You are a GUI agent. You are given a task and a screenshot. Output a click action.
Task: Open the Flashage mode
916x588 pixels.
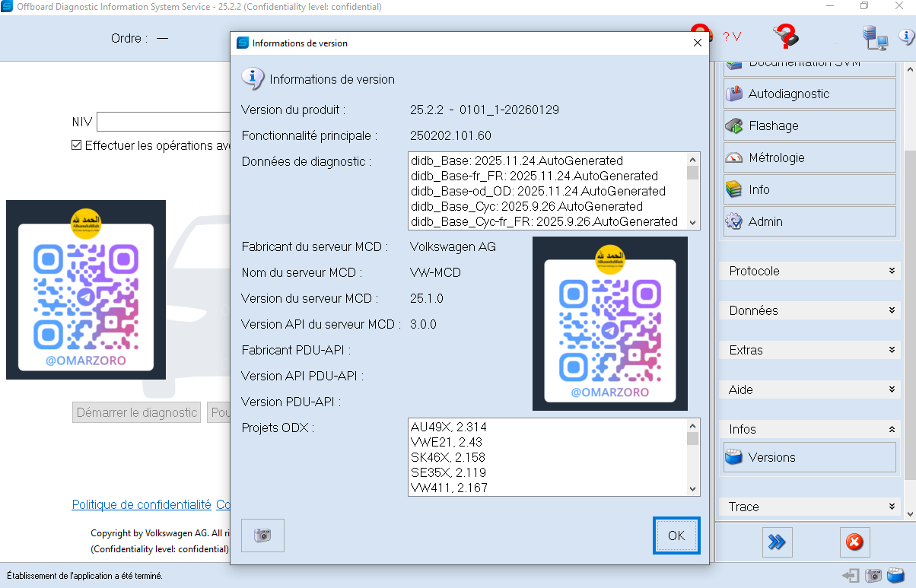click(x=809, y=126)
